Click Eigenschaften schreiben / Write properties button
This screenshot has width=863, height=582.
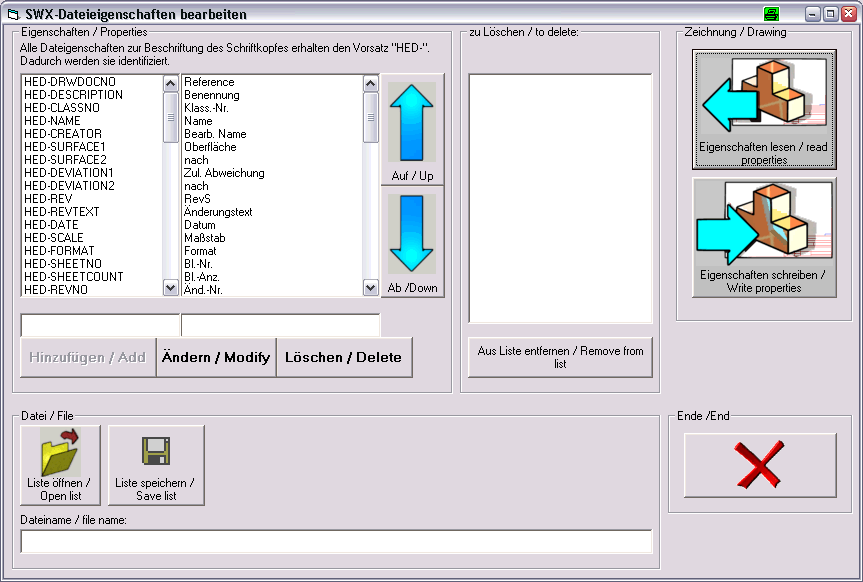tap(764, 237)
